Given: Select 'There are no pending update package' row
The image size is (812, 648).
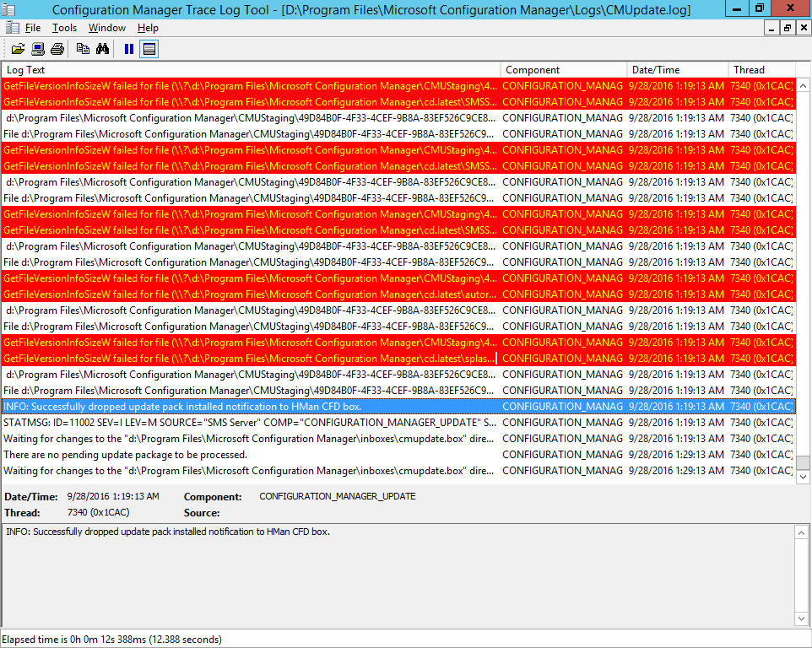Looking at the screenshot, I should point(398,455).
